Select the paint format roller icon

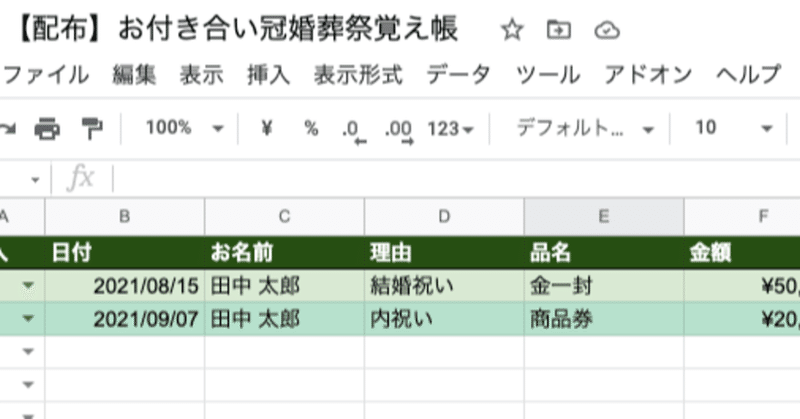coord(92,128)
